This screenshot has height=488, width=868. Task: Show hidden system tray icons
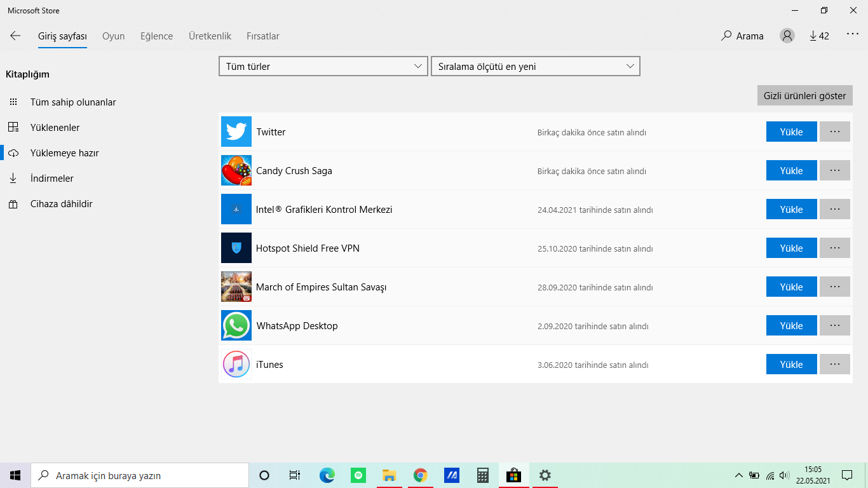pyautogui.click(x=738, y=475)
